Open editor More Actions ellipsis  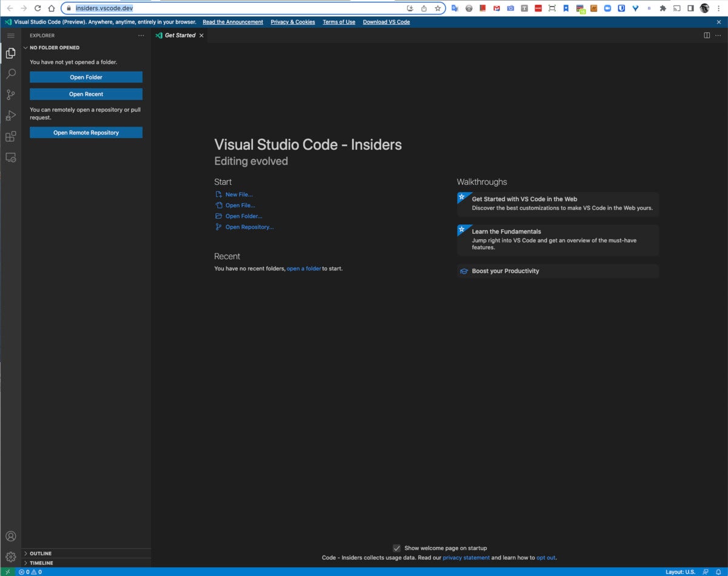tap(718, 35)
